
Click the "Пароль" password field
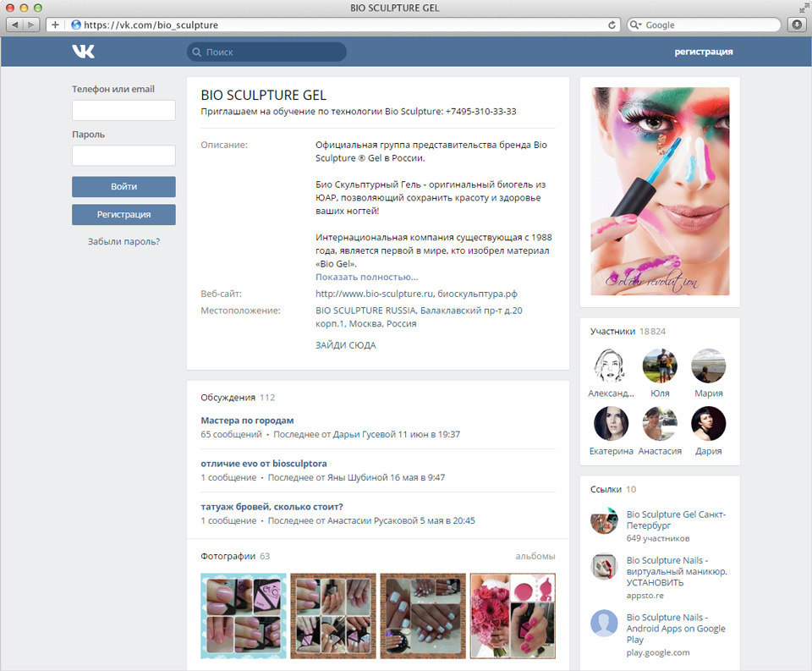(x=123, y=156)
